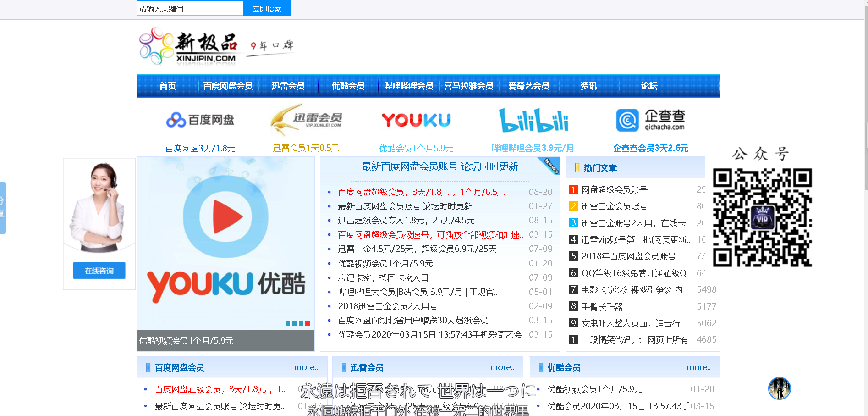Viewport: 868px width, 416px height.
Task: Open the 首页 navigation tab
Action: click(x=167, y=86)
